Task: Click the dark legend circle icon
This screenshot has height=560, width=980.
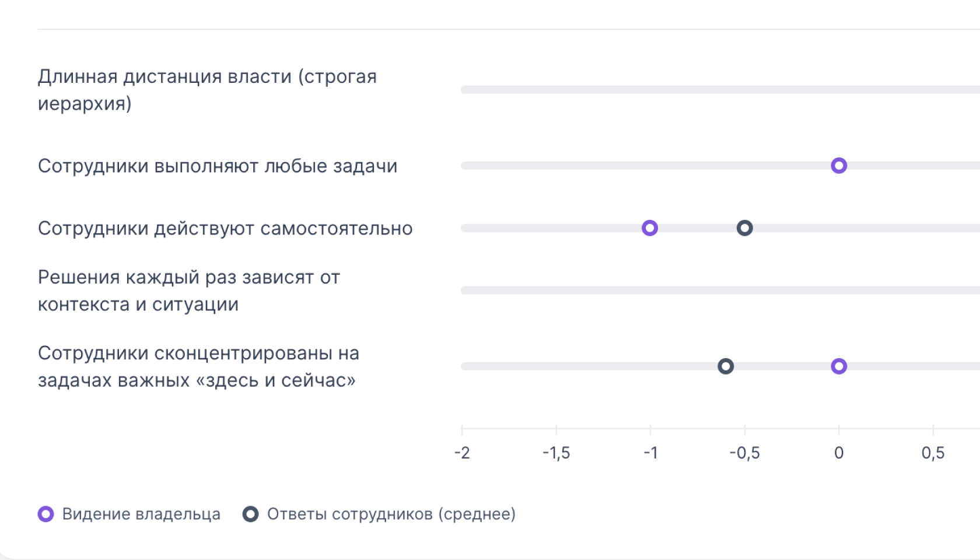Action: coord(251,514)
